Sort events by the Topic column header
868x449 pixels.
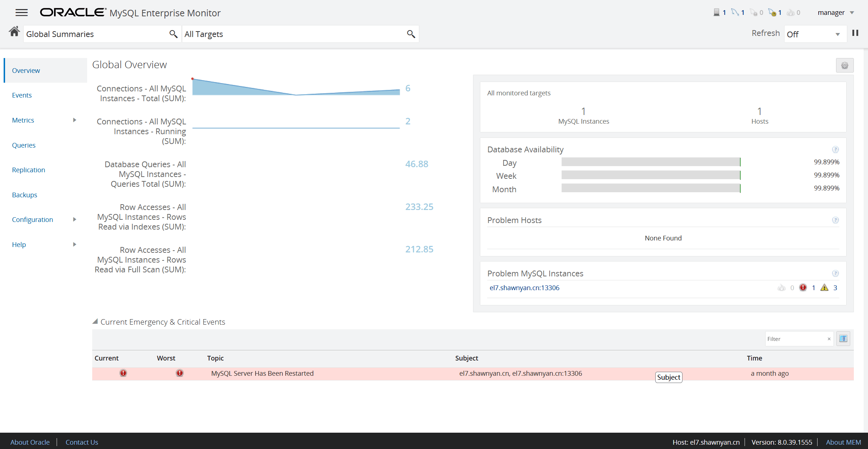[x=215, y=358]
